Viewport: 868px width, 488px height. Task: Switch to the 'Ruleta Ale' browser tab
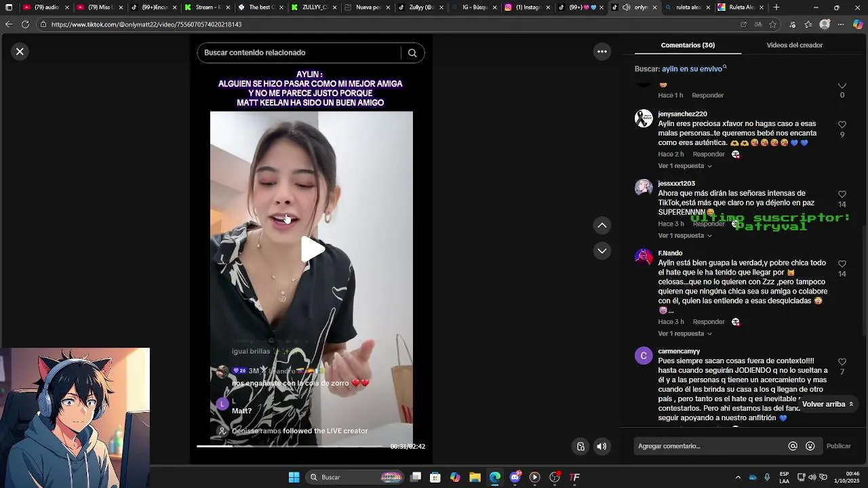(741, 7)
